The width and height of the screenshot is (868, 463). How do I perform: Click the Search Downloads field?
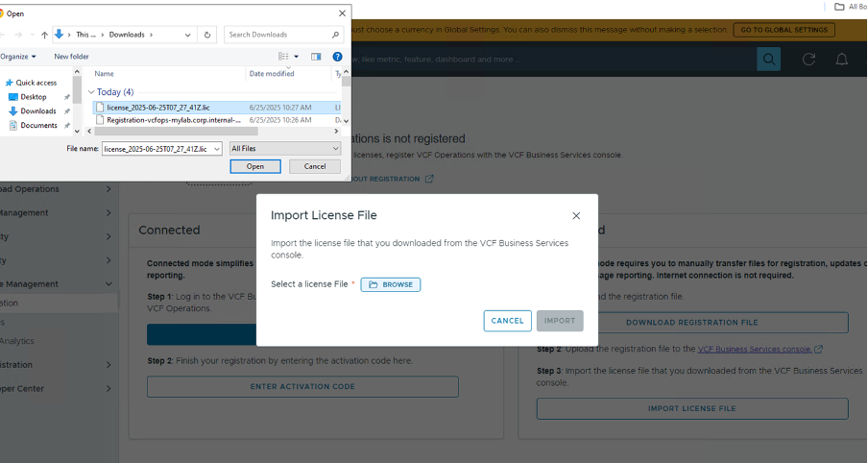coord(283,35)
